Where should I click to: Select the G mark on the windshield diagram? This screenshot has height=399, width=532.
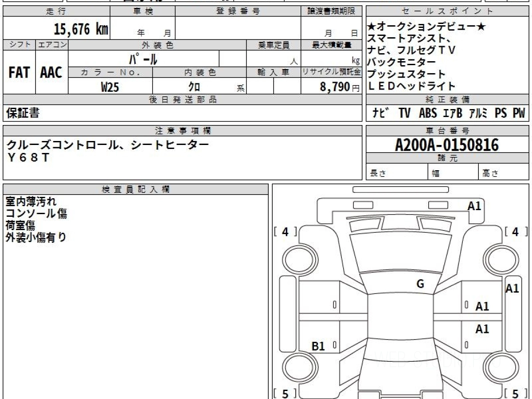tap(420, 284)
